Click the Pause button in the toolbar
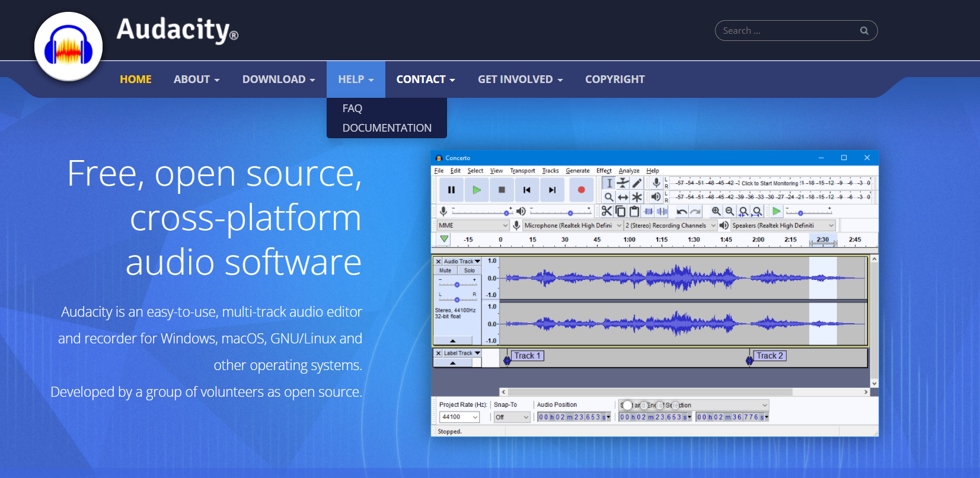The width and height of the screenshot is (980, 478). 451,190
